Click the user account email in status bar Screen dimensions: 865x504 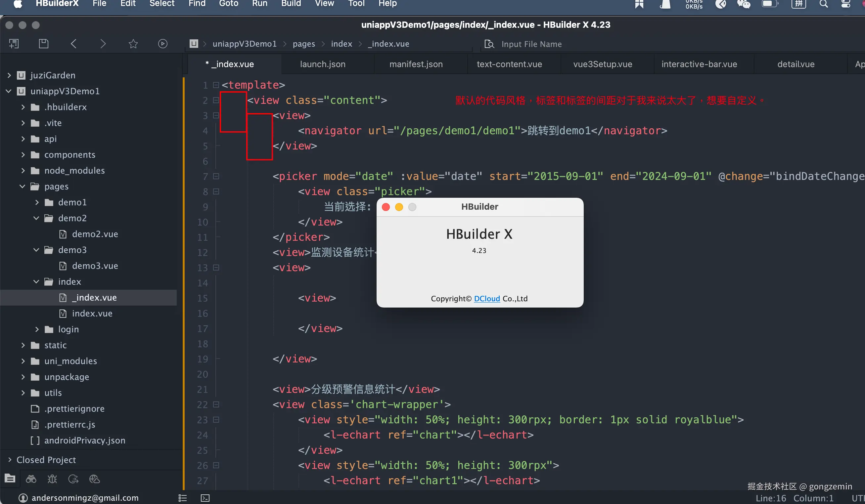(85, 498)
